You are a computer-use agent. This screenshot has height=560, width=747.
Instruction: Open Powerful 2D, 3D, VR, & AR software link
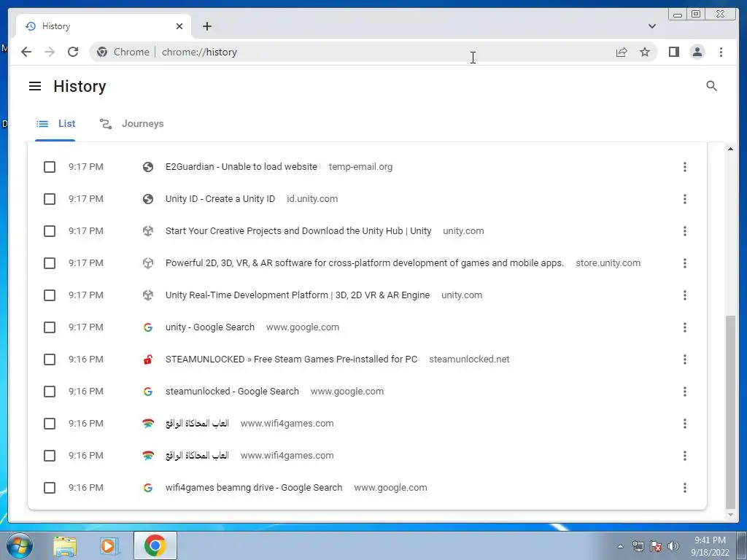pos(365,263)
